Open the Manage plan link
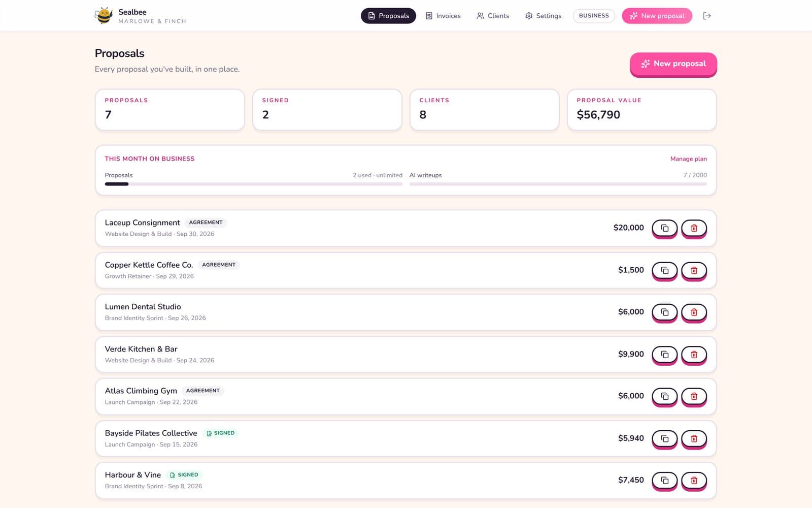The image size is (812, 508). point(688,159)
